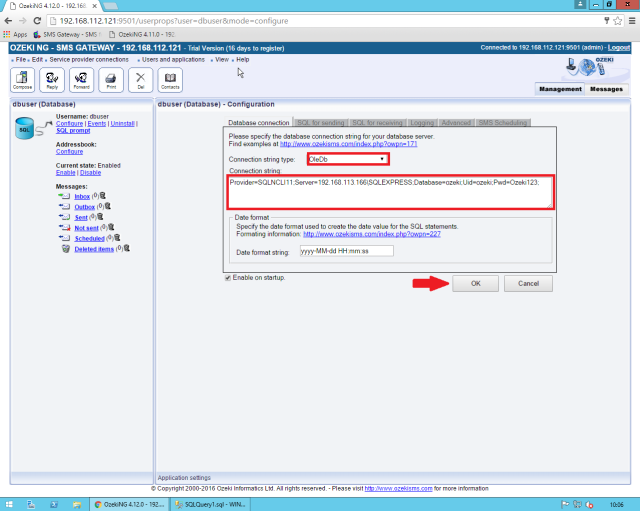Open the Deleted items folder link
The width and height of the screenshot is (640, 511).
coord(94,249)
